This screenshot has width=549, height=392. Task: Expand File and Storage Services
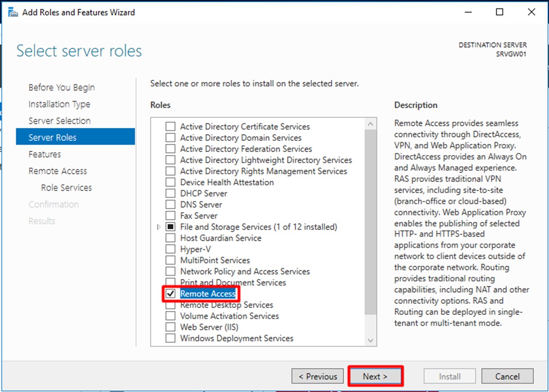pyautogui.click(x=159, y=227)
